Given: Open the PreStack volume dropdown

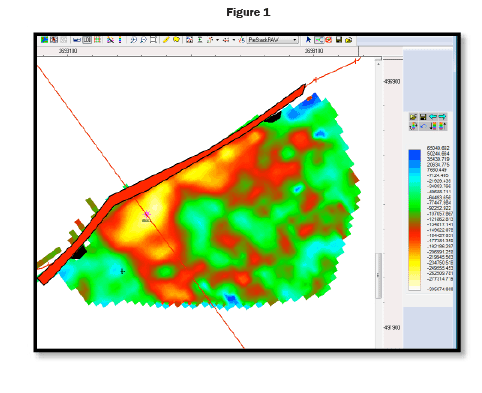Looking at the screenshot, I should [273, 40].
